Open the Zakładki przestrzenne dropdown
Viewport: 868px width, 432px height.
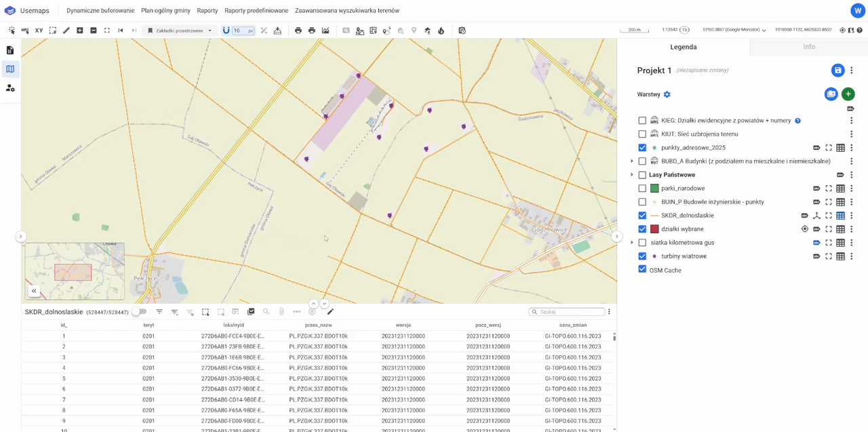click(x=180, y=31)
